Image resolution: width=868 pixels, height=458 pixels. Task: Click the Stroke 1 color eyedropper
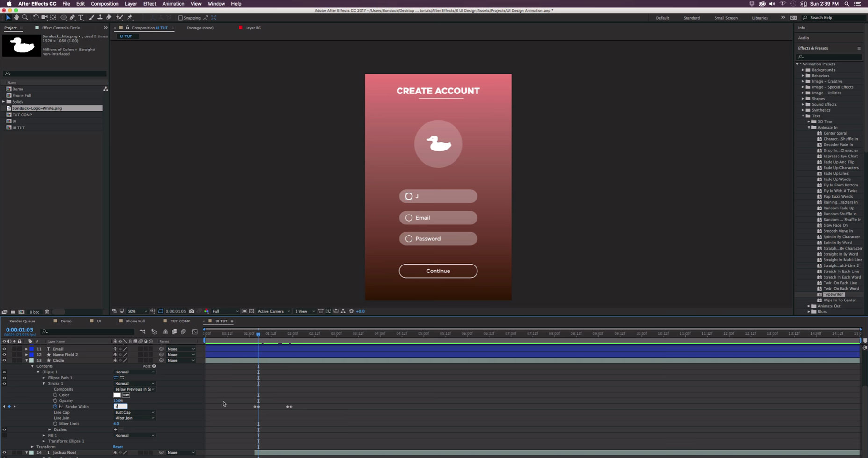coord(126,395)
